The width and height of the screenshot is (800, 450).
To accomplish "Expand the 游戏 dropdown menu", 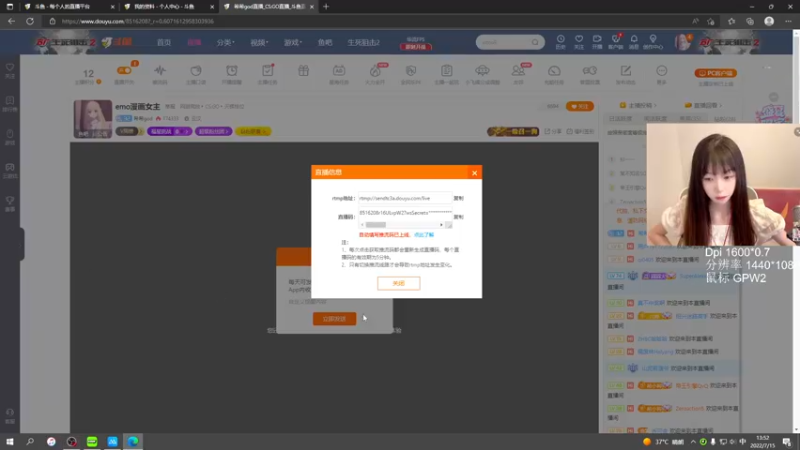I will pyautogui.click(x=292, y=42).
